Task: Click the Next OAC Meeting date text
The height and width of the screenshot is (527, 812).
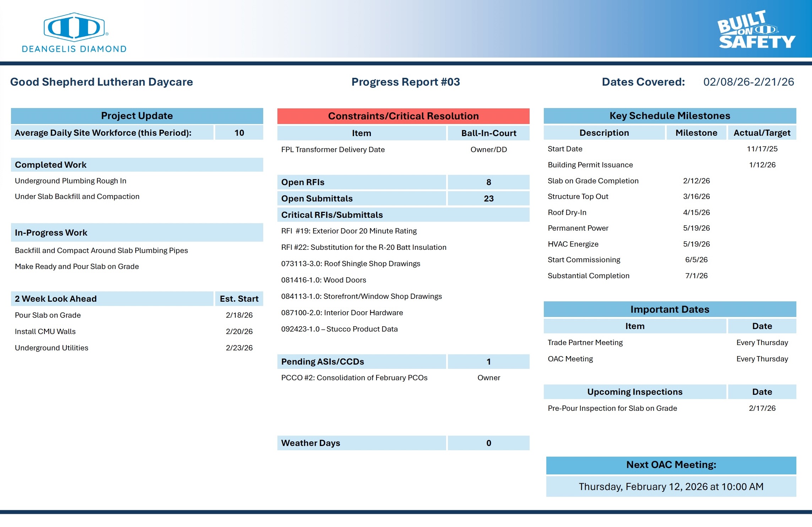Action: coord(671,486)
